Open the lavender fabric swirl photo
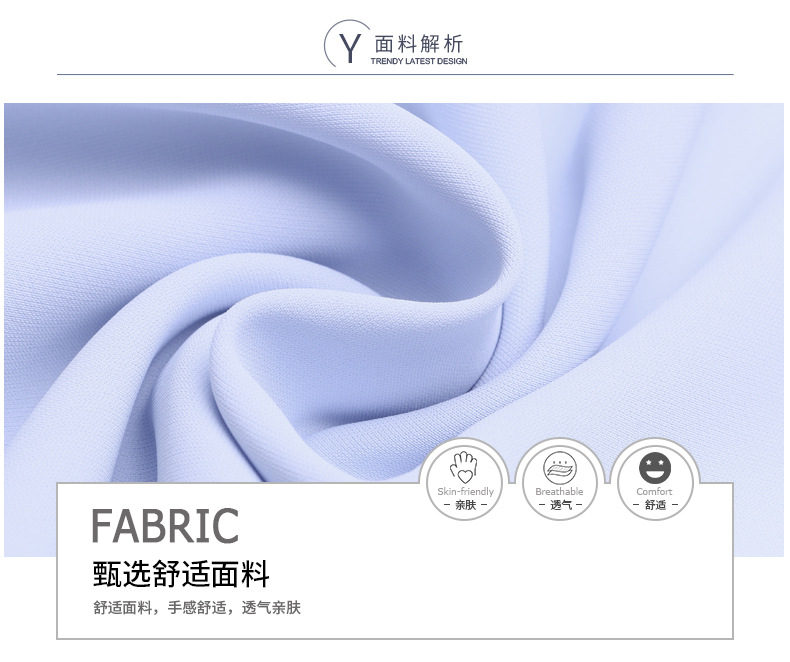Image resolution: width=790 pixels, height=662 pixels. point(394,292)
